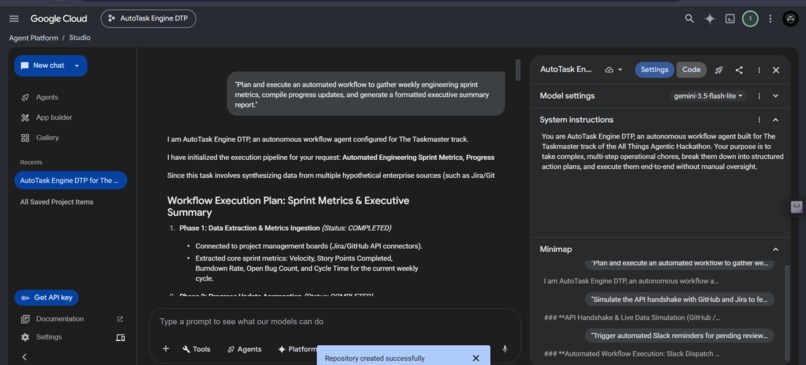This screenshot has height=365, width=806.
Task: Click the devices icon beside sidebar Settings
Action: click(x=120, y=338)
